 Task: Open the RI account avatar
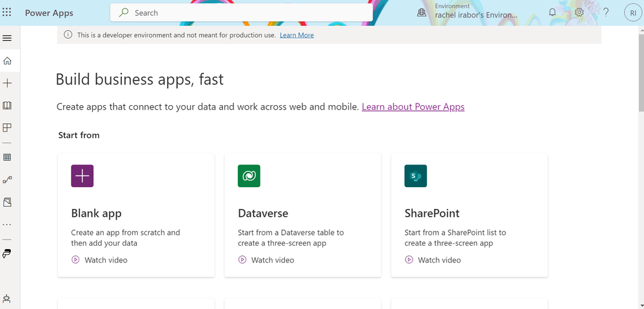click(x=633, y=13)
